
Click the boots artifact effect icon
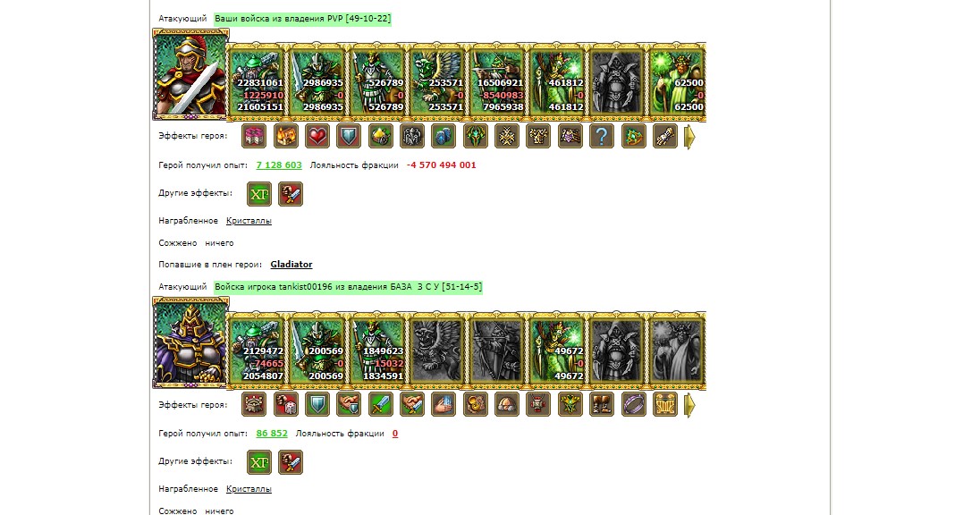(x=601, y=404)
